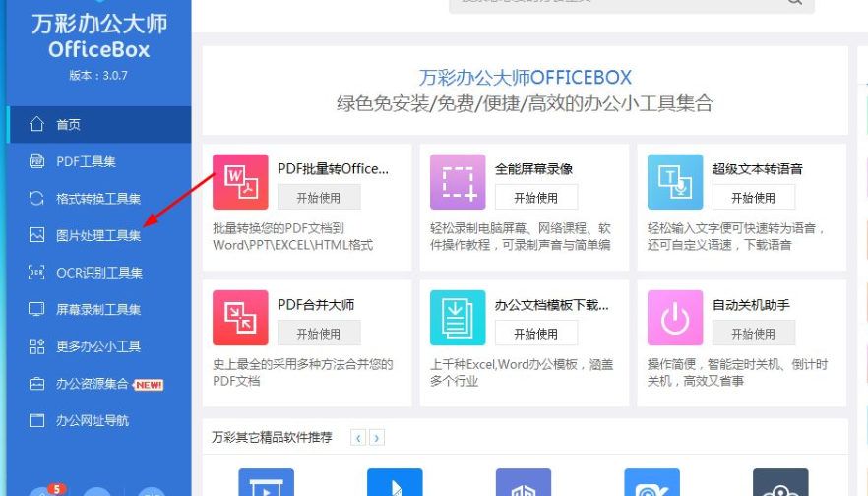Click the PDF批量转Office tool icon
The image size is (868, 496).
[x=240, y=182]
